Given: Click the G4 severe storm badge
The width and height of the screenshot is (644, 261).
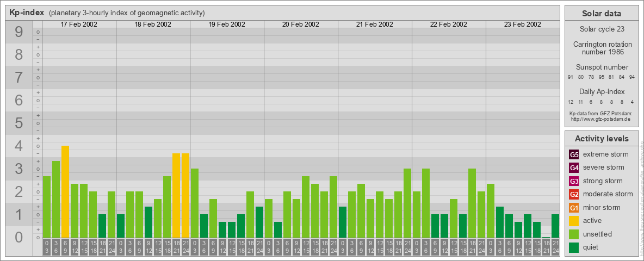Looking at the screenshot, I should pos(574,167).
